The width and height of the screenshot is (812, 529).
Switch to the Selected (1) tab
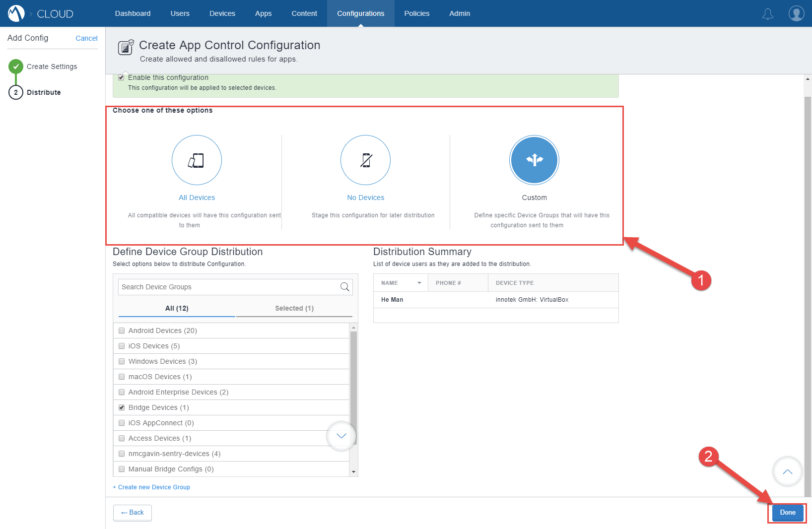[x=294, y=308]
